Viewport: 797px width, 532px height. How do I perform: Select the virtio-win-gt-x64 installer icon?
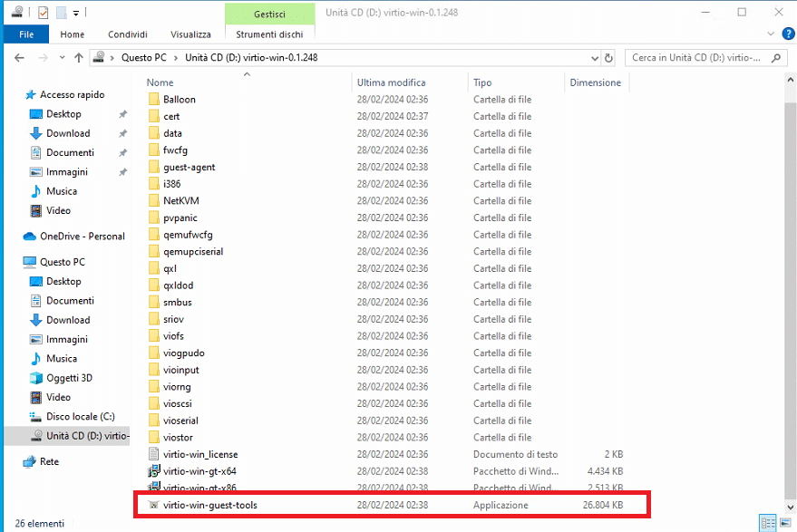[x=153, y=471]
